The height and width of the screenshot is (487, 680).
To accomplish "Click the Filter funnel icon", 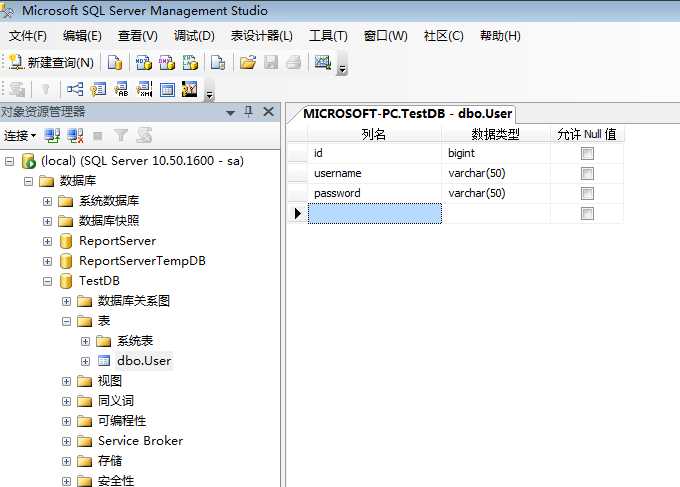I will tap(121, 136).
